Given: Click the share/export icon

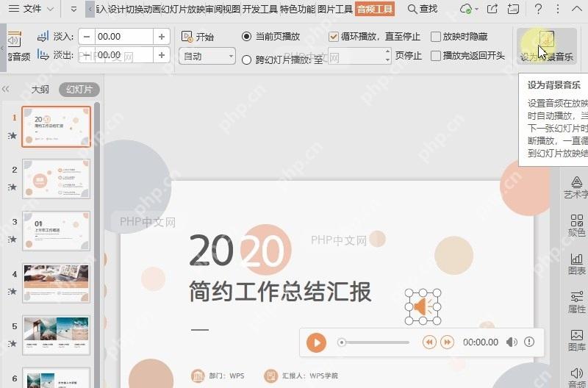Looking at the screenshot, I should [492, 9].
